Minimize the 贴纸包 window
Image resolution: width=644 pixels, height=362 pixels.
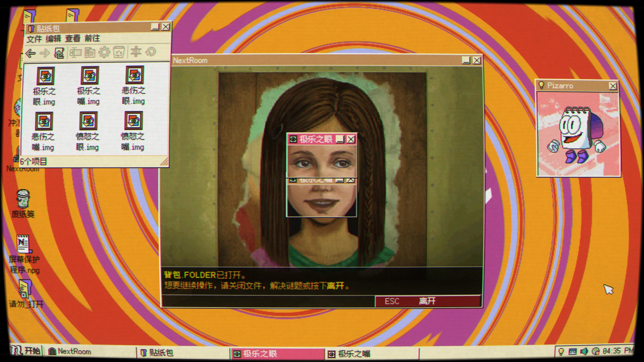tap(155, 27)
